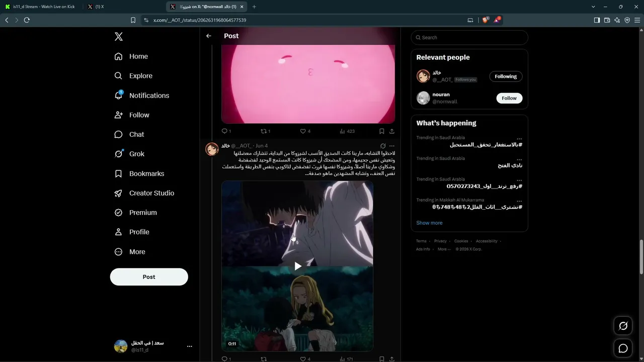Play the 0:11 video
Screen dimensions: 644x362
pos(298,266)
